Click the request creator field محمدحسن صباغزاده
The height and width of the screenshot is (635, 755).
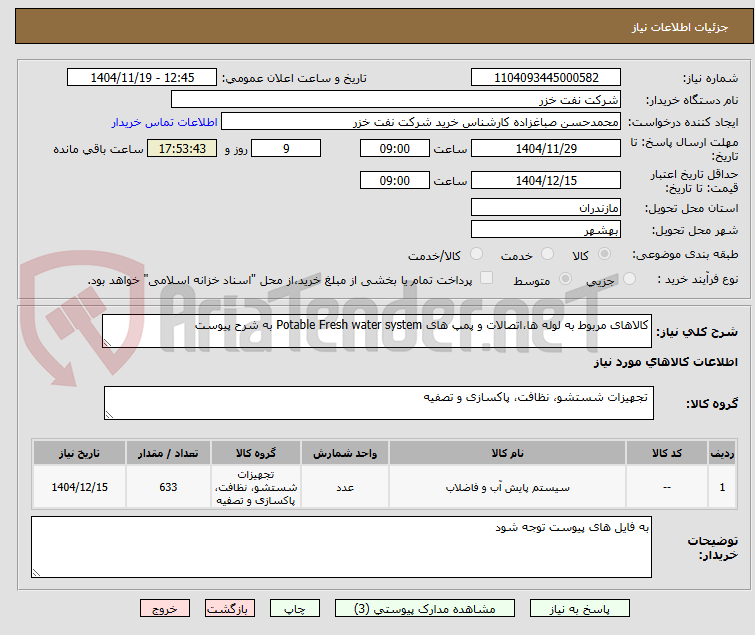tap(421, 122)
